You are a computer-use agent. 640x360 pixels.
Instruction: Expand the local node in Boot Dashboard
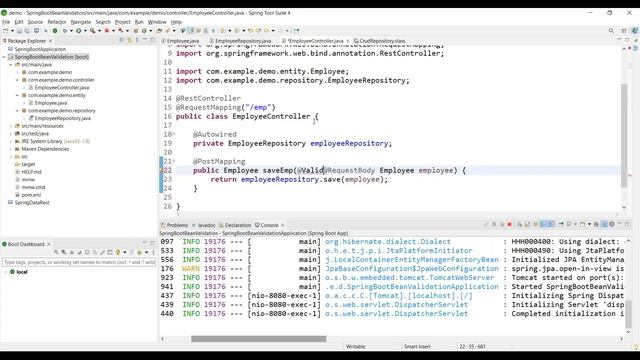(x=6, y=272)
